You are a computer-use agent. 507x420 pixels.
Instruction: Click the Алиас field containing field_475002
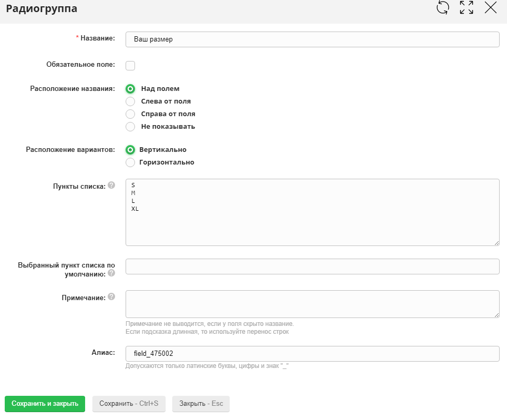click(x=312, y=354)
